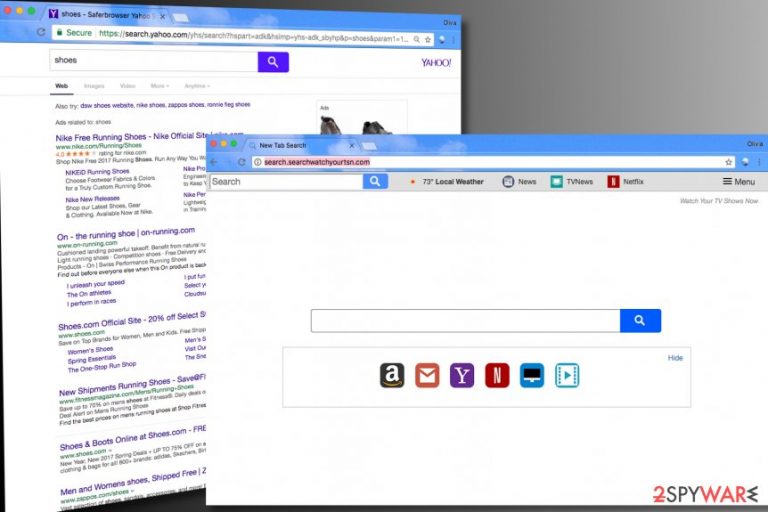This screenshot has width=768, height=512.
Task: Reload the New Tab Search page
Action: pyautogui.click(x=241, y=162)
